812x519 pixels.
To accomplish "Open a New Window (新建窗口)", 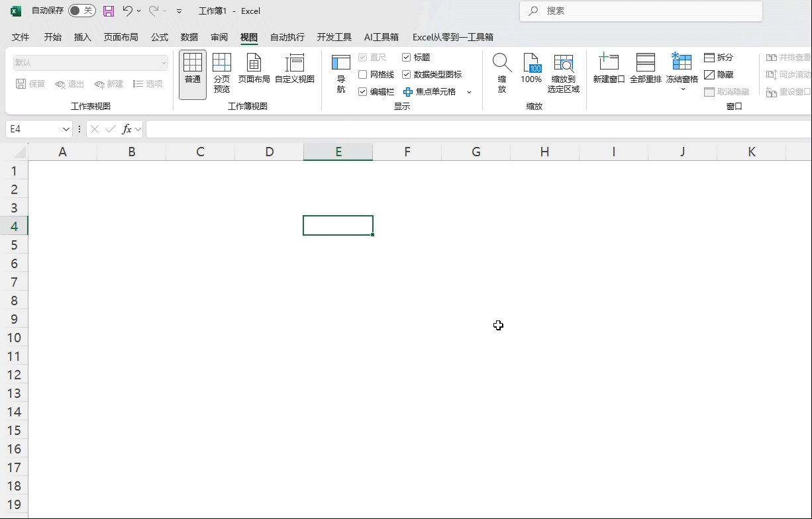I will tap(609, 70).
